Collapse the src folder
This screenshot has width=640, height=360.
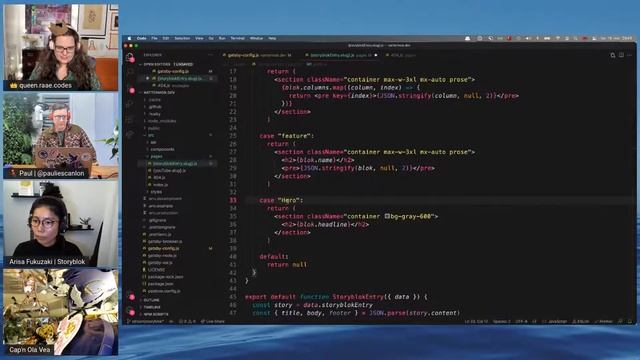[x=151, y=135]
